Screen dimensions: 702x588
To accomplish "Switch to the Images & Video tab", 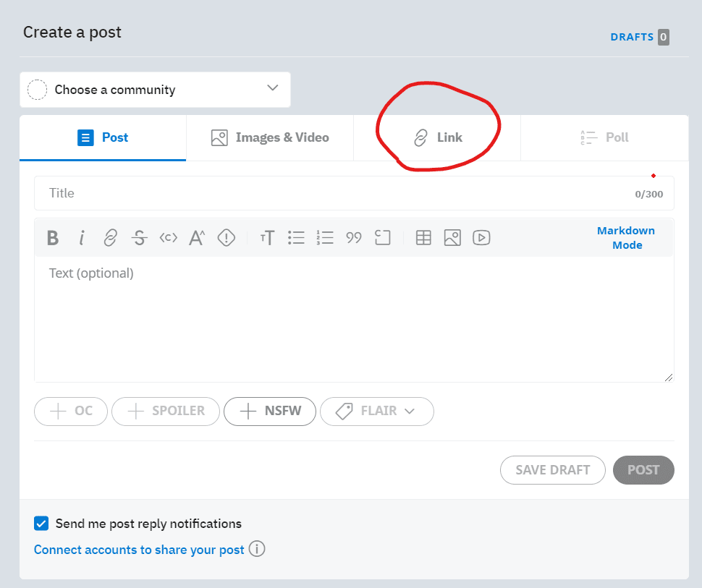I will coord(270,137).
